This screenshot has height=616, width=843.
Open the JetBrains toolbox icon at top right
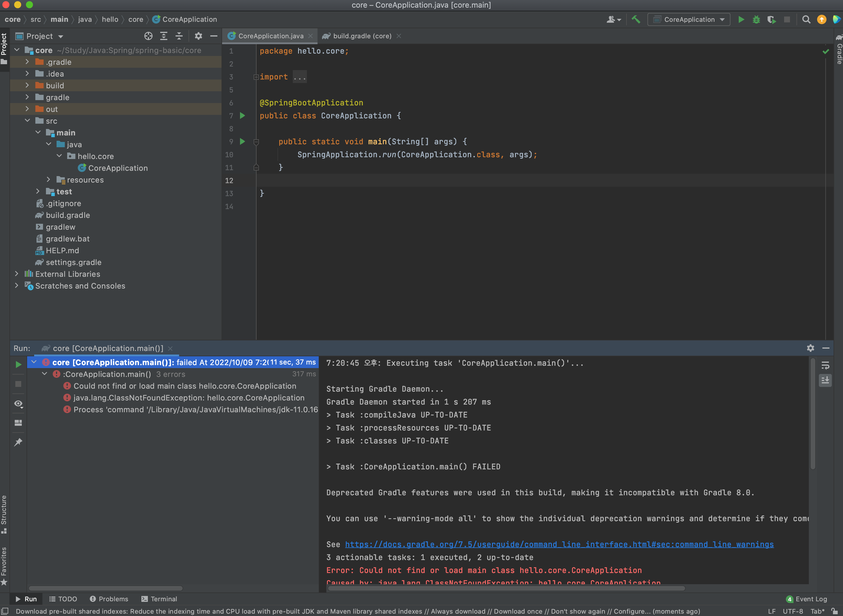click(837, 19)
